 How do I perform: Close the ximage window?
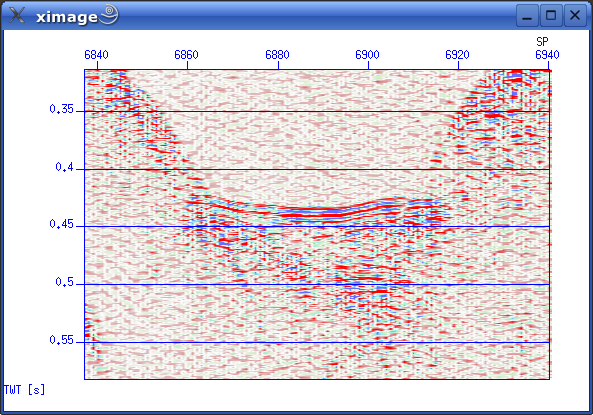tap(575, 16)
